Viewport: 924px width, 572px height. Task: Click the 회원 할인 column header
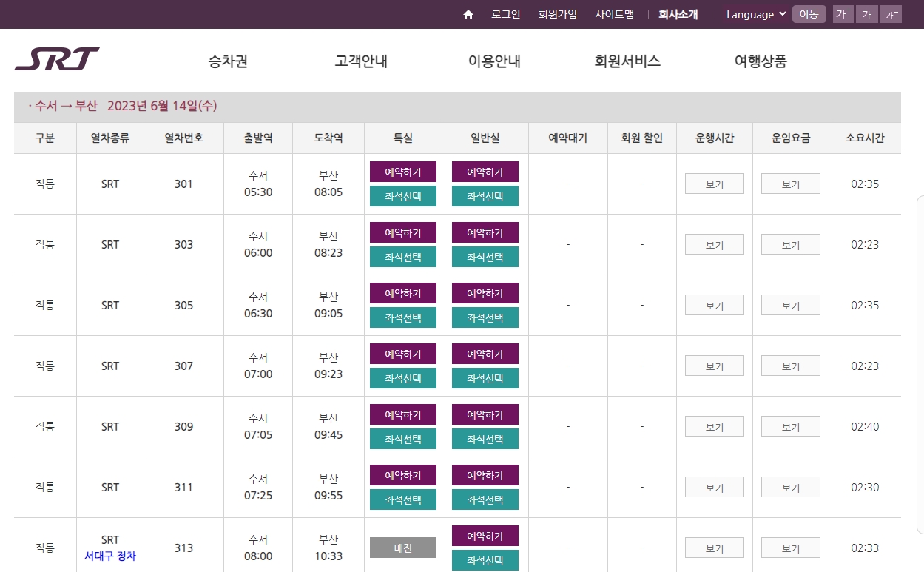pos(642,138)
